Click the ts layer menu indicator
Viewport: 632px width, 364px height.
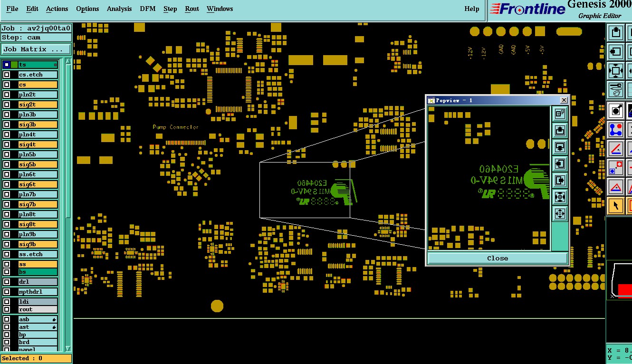[55, 65]
